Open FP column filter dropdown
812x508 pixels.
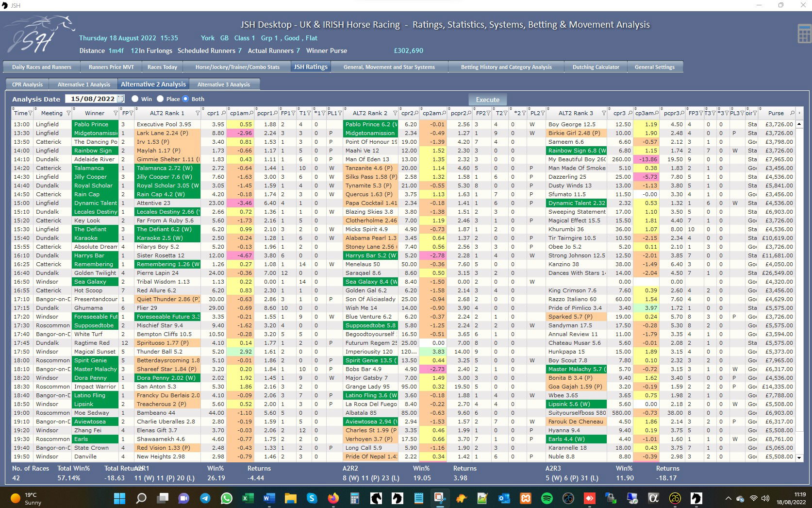pyautogui.click(x=131, y=113)
